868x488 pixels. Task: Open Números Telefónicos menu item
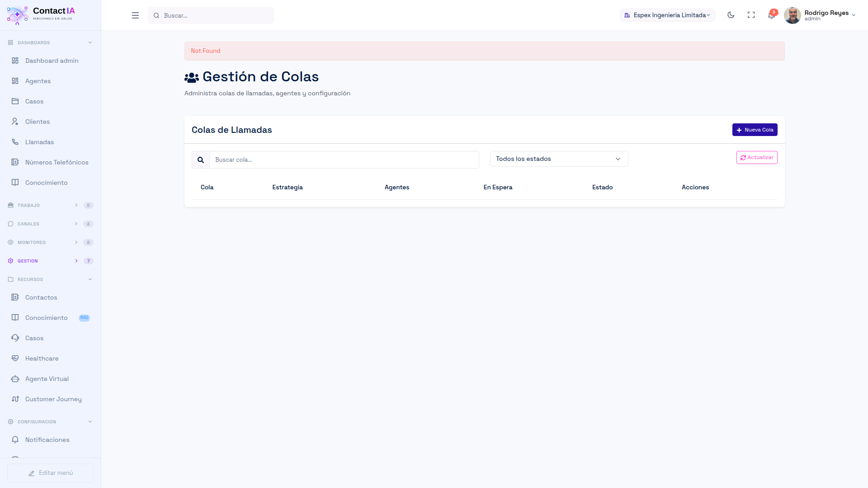tap(57, 162)
